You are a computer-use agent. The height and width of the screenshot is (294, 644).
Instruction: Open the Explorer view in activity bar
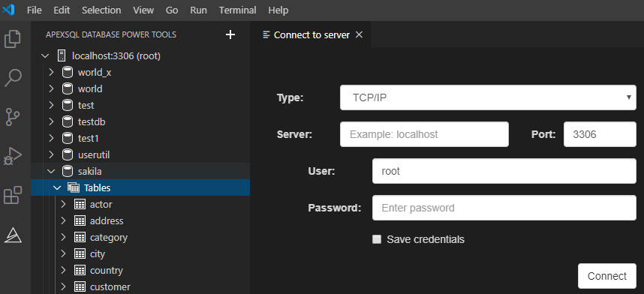tap(12, 39)
